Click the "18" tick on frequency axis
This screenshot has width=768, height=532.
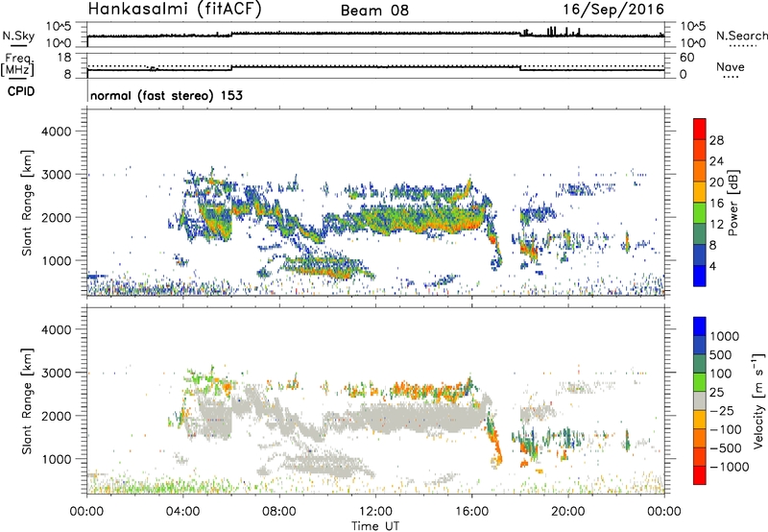tap(64, 58)
